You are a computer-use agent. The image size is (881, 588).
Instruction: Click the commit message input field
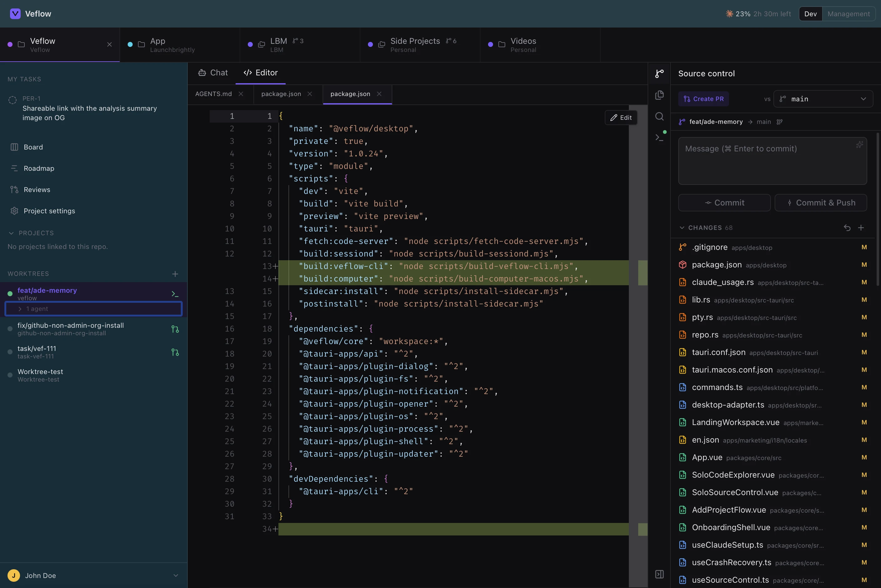(x=772, y=161)
